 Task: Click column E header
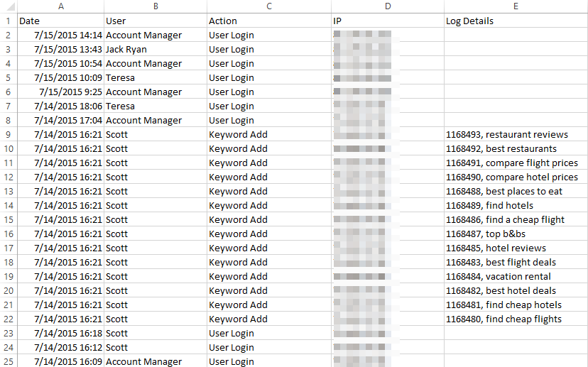(516, 6)
